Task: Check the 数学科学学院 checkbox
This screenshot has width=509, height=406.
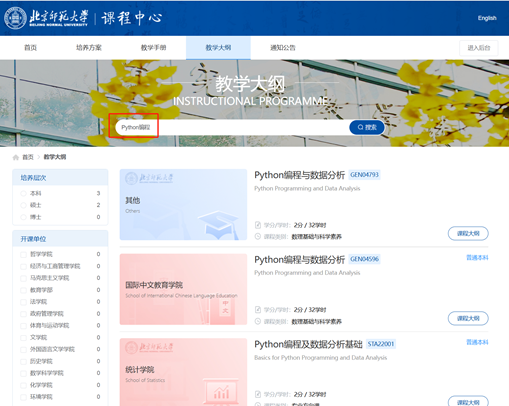Action: (x=23, y=373)
